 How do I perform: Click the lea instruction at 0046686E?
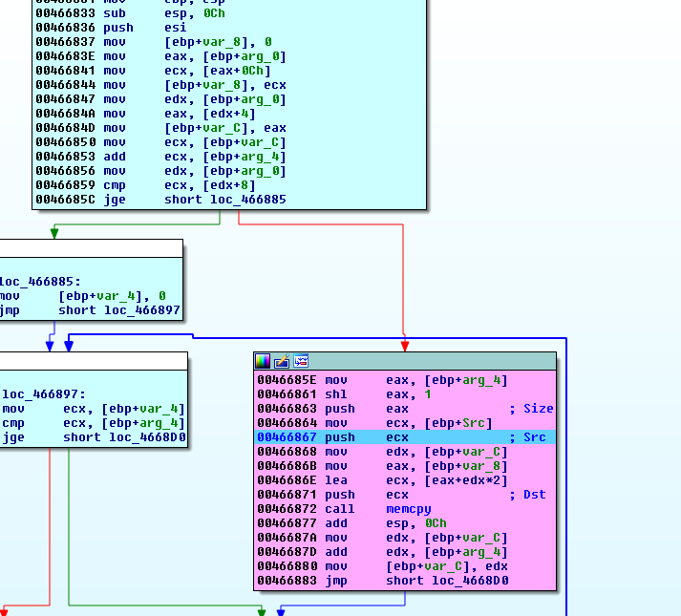click(336, 480)
